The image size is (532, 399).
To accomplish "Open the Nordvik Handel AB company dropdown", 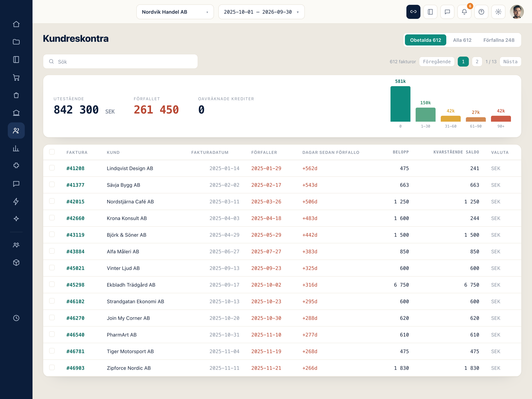I will coord(175,12).
